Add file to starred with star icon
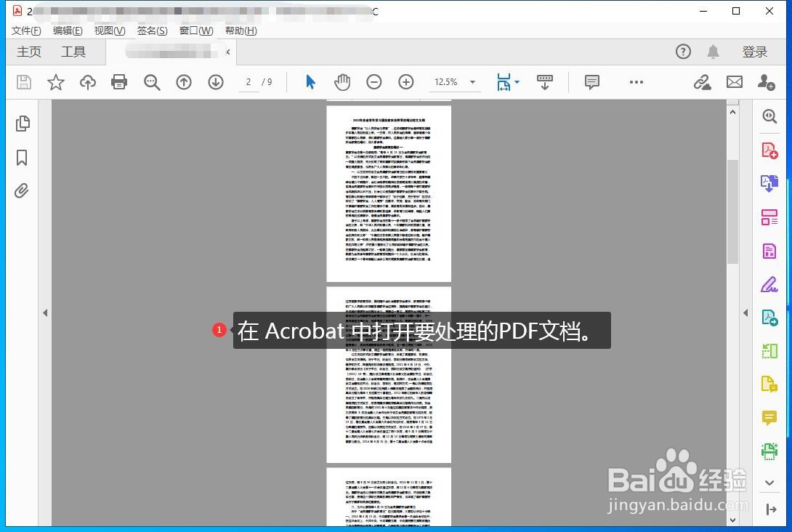This screenshot has height=532, width=792. [x=55, y=82]
